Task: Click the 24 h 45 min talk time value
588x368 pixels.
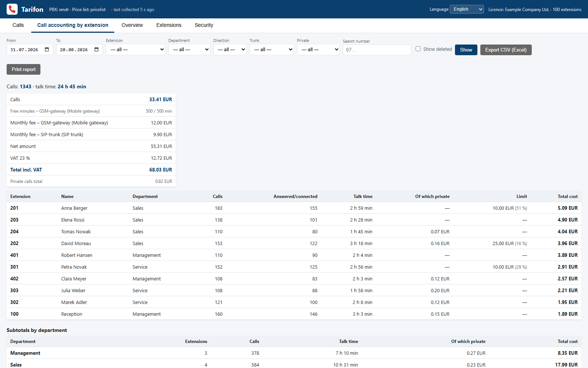Action: [x=72, y=86]
